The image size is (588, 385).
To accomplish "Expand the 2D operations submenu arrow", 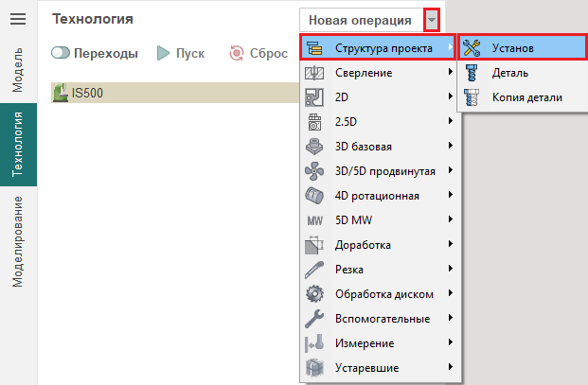I will 450,96.
